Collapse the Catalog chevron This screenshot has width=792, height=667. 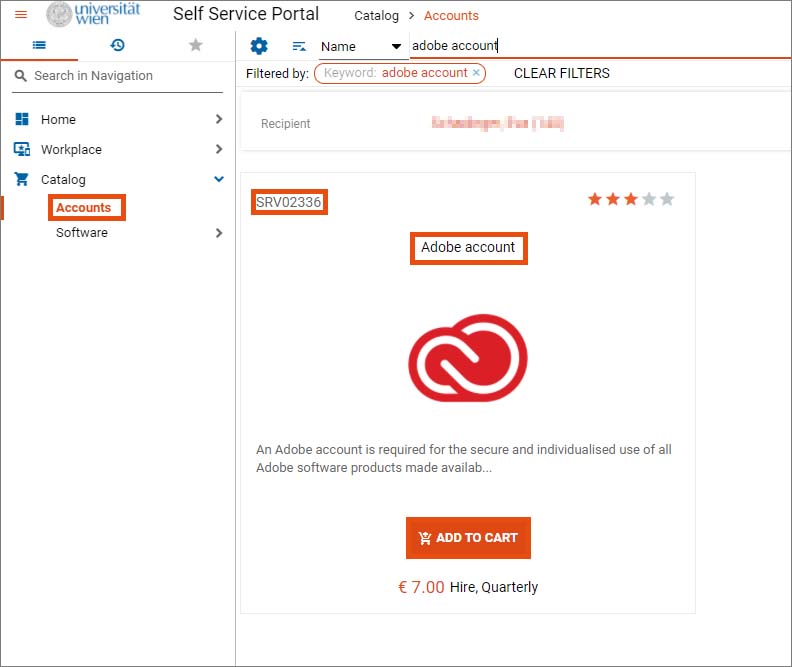pos(219,179)
